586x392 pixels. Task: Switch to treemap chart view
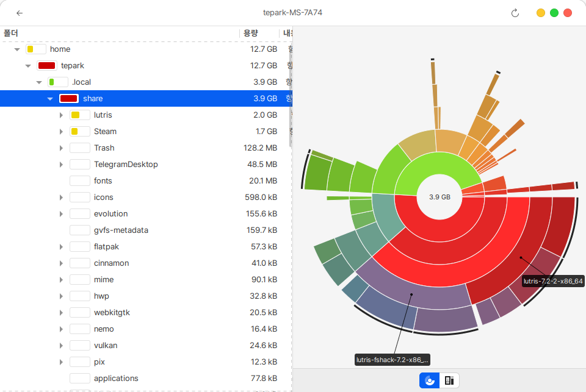point(449,380)
